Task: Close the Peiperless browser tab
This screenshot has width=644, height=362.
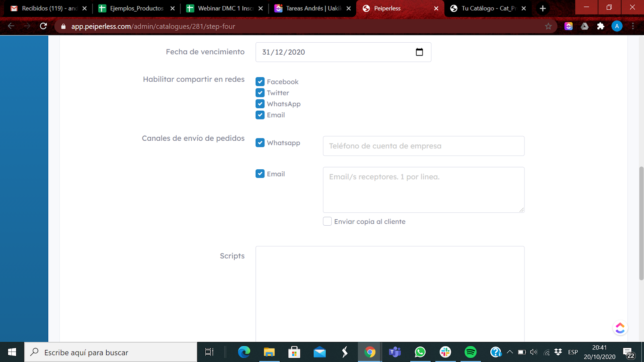Action: 436,8
